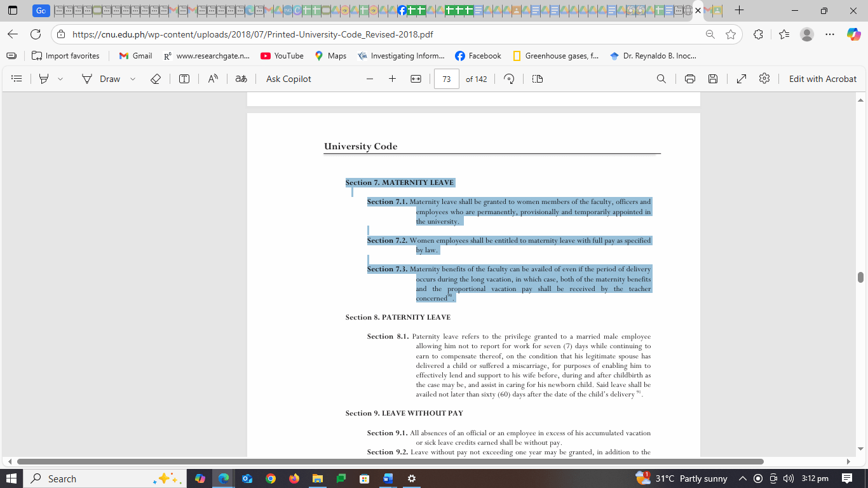Open PDF search with magnifier icon
The image size is (868, 488).
661,79
